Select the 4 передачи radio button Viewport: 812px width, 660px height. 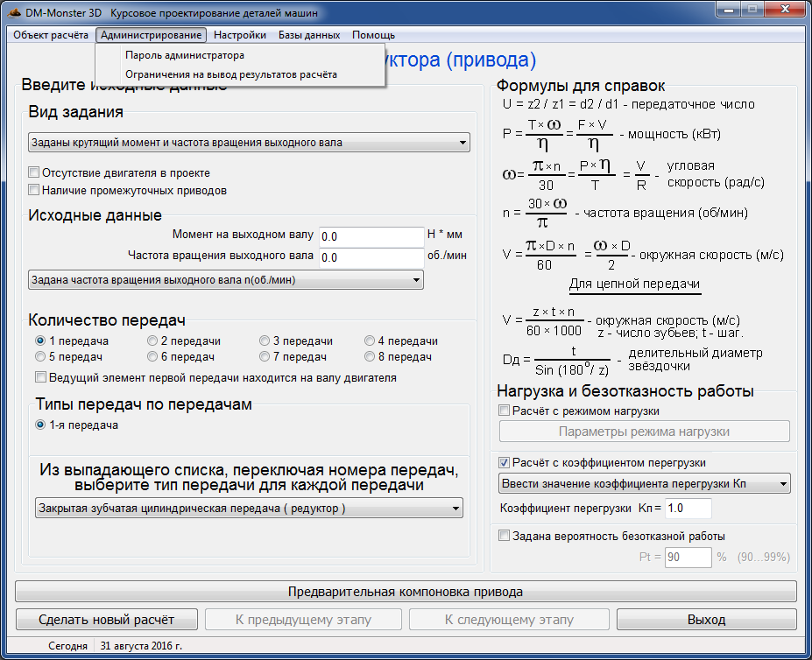tap(370, 341)
